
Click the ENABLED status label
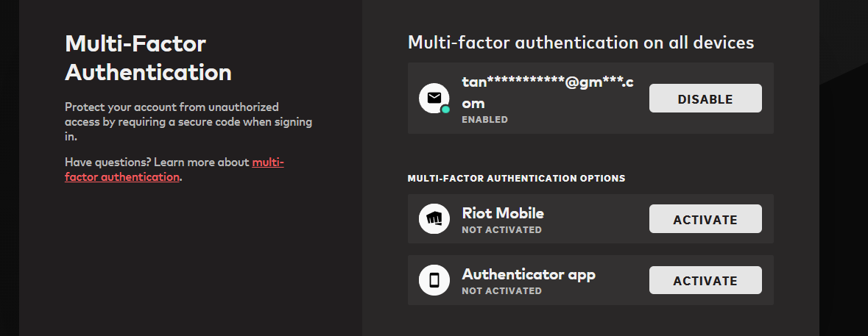click(484, 119)
